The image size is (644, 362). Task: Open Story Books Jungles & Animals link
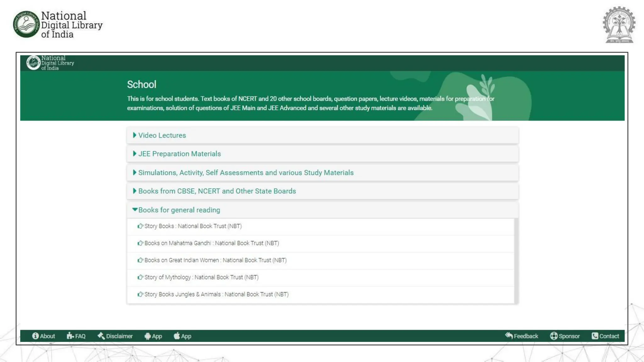pos(216,294)
